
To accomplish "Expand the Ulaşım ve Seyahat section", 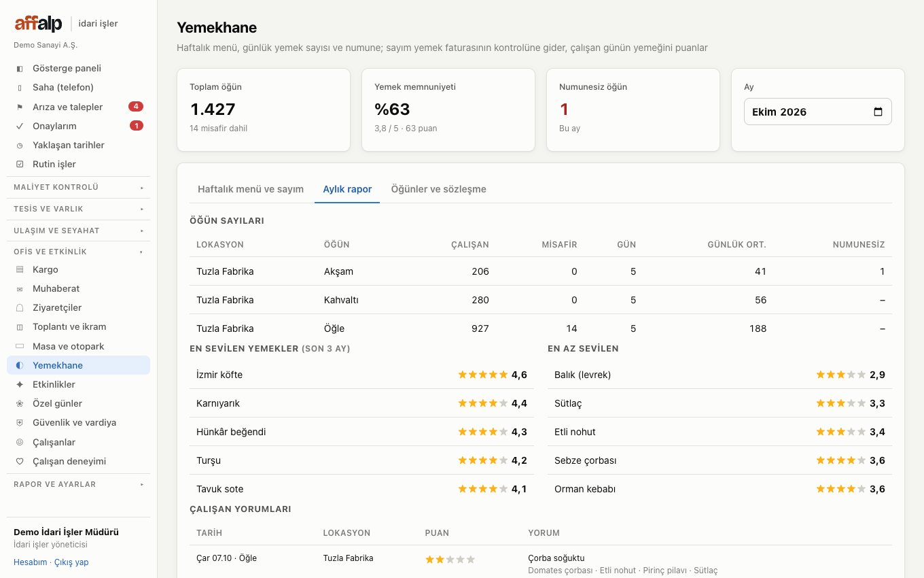I will click(78, 231).
